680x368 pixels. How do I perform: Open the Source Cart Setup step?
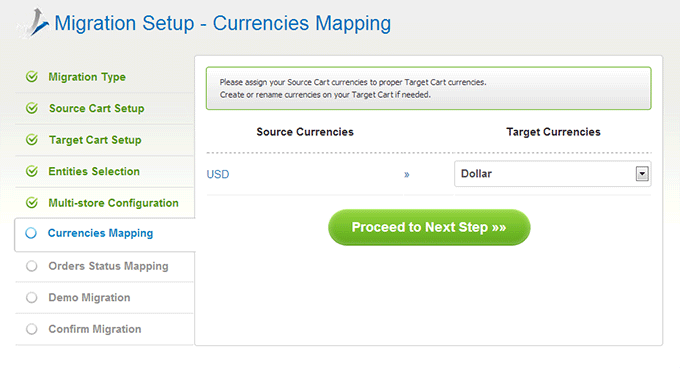click(x=97, y=108)
